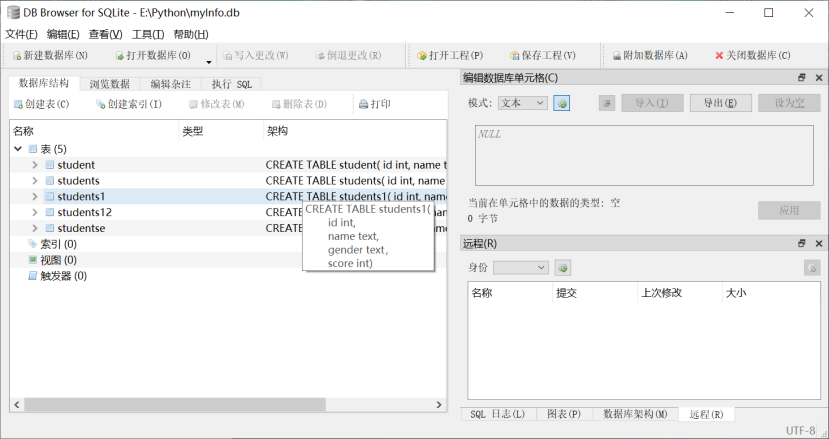Expand the students1 table row
Viewport: 829px width, 439px height.
35,197
